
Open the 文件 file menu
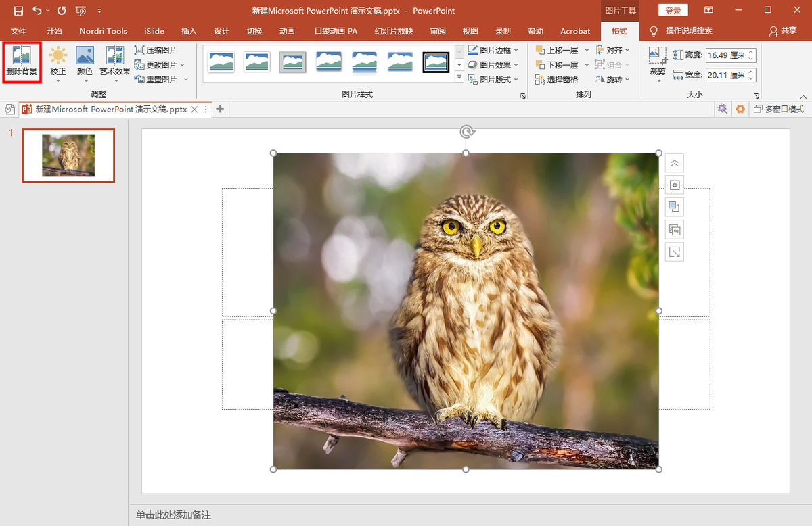pyautogui.click(x=18, y=31)
